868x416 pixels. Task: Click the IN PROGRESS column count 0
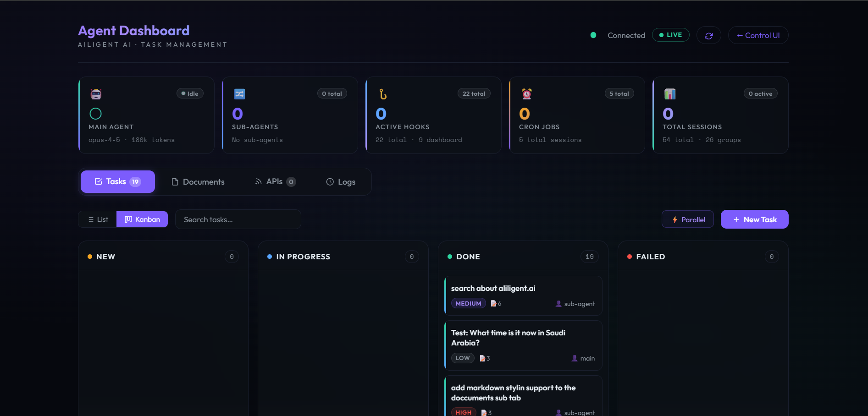click(x=412, y=257)
